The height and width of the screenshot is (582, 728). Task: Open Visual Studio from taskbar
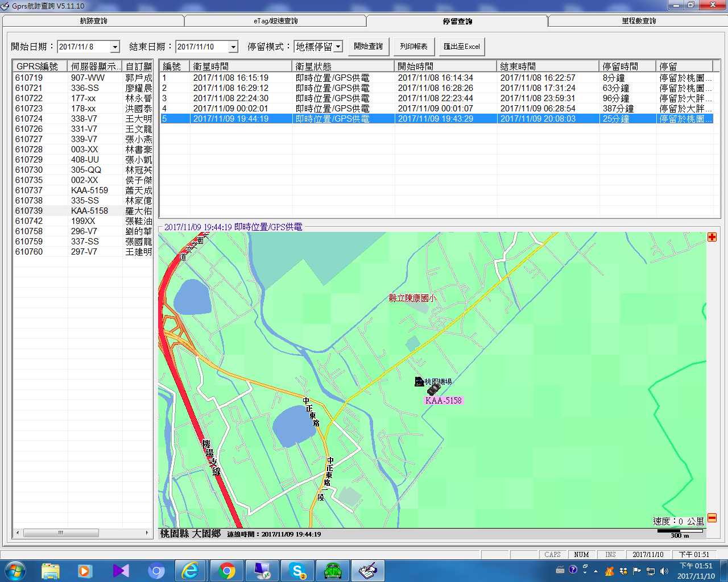(121, 571)
